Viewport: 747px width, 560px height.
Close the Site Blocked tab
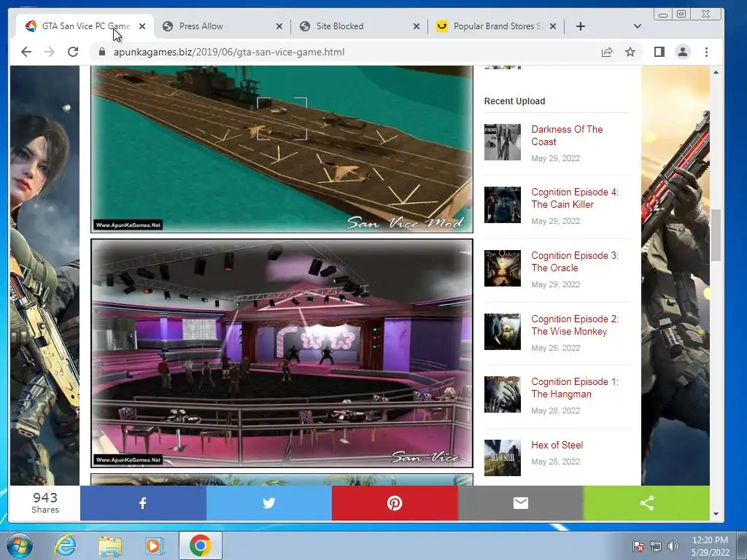pos(417,26)
